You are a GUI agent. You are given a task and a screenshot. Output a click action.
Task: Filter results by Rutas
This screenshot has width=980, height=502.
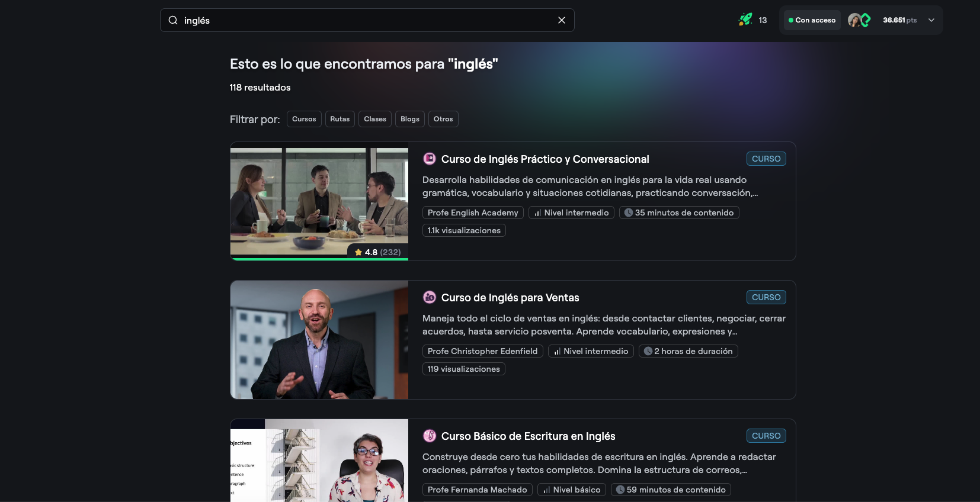point(340,119)
